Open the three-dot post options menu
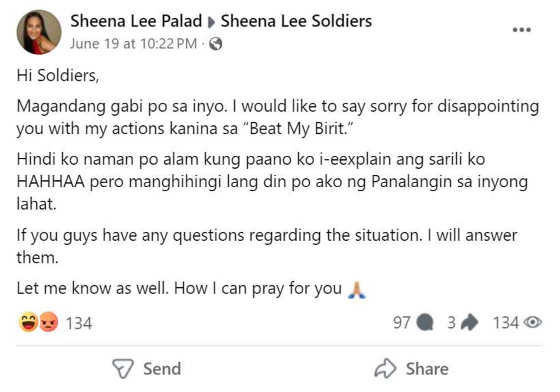 [x=521, y=30]
